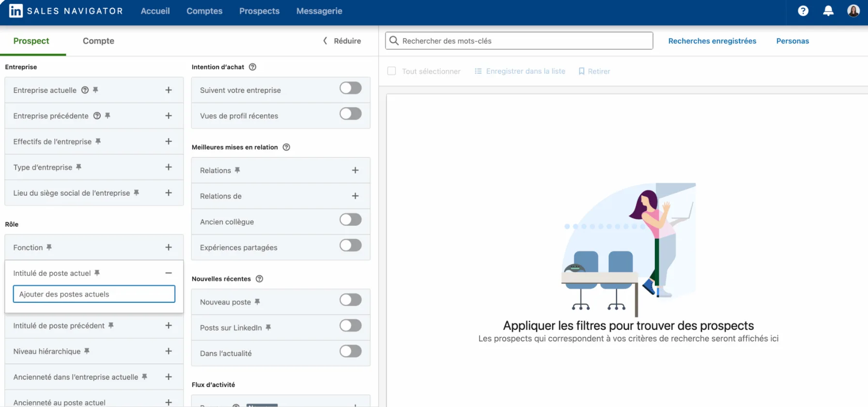Image resolution: width=868 pixels, height=407 pixels.
Task: Click the info icon beside Intention d'achat
Action: coord(252,67)
